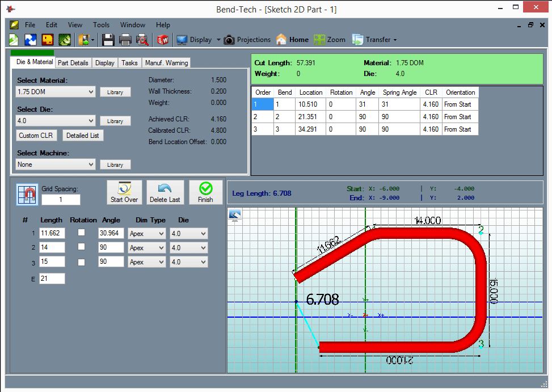Click the Print Preview toolbar icon
This screenshot has height=392, width=552.
(142, 39)
